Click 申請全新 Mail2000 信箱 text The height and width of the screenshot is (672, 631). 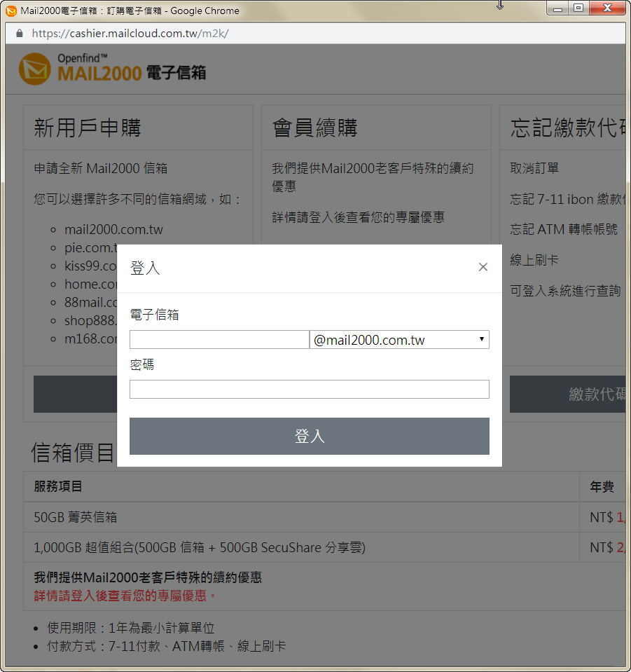[101, 168]
